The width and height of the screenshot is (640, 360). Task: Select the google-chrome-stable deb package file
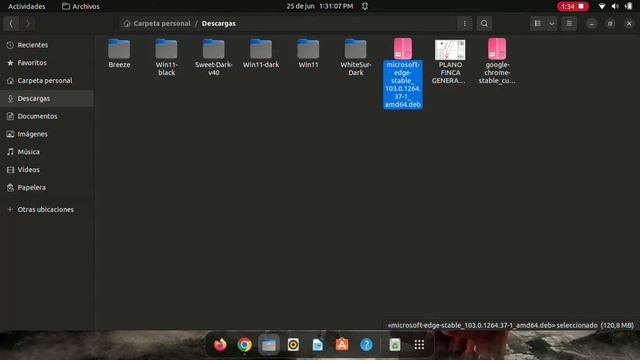pos(497,61)
